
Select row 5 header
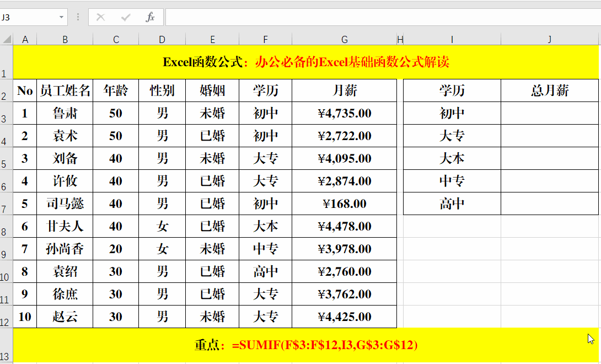click(6, 158)
